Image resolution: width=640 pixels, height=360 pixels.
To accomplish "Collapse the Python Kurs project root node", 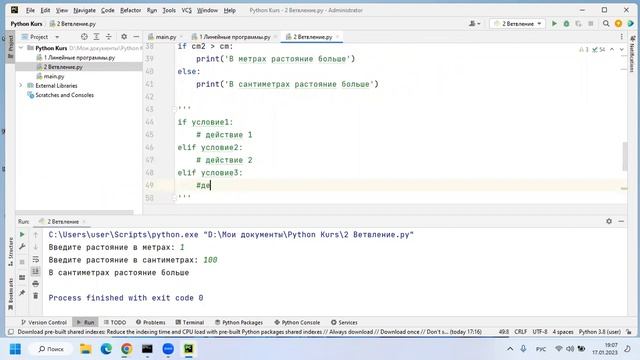I will (x=21, y=48).
